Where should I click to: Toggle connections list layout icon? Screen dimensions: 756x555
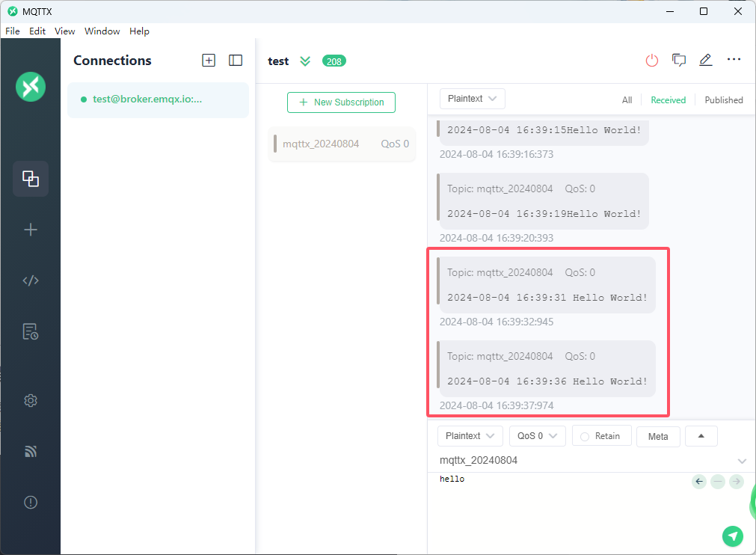pyautogui.click(x=236, y=61)
